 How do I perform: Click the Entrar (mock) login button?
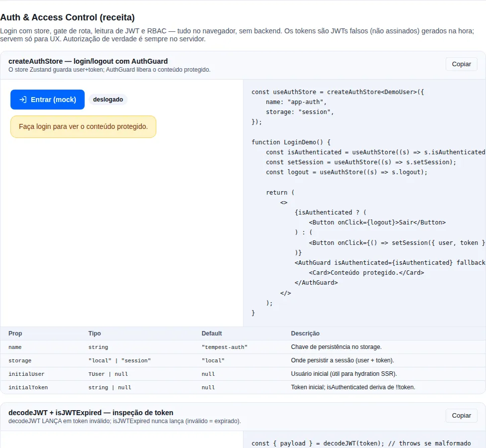tap(47, 100)
